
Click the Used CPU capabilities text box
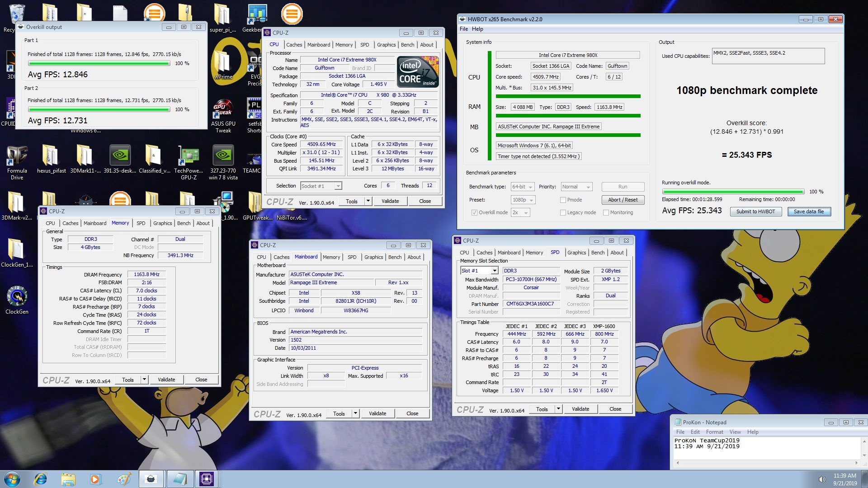pos(768,56)
